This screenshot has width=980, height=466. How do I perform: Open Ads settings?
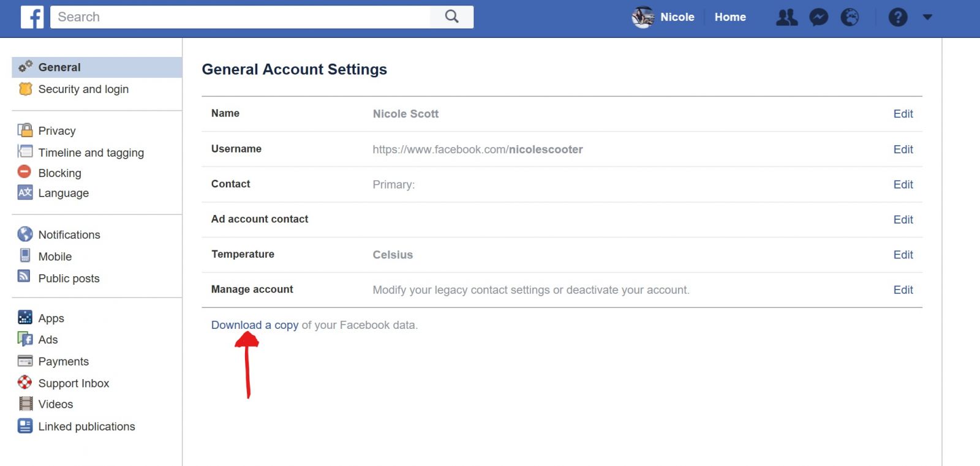point(48,340)
